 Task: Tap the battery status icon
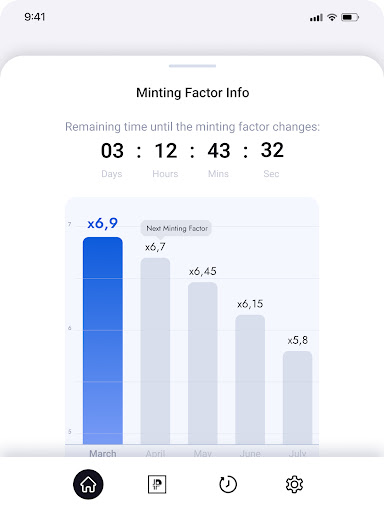[x=350, y=17]
